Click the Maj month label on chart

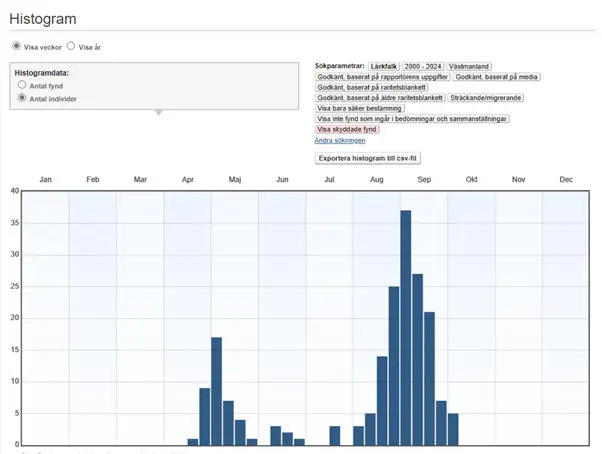(x=234, y=179)
